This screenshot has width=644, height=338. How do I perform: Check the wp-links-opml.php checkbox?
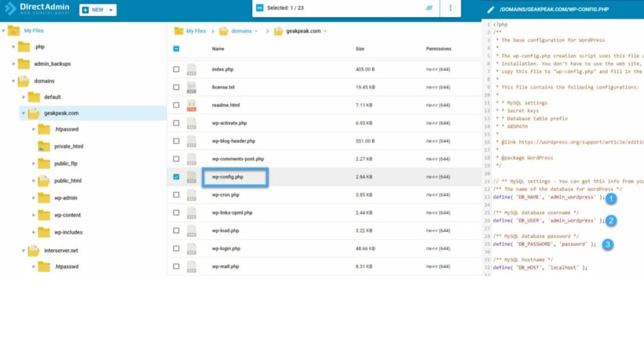click(176, 213)
